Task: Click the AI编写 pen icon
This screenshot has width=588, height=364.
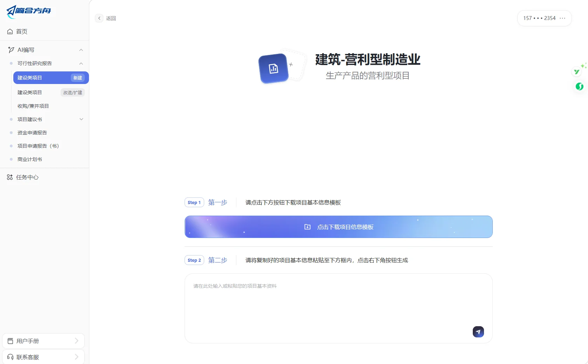Action: 10,50
